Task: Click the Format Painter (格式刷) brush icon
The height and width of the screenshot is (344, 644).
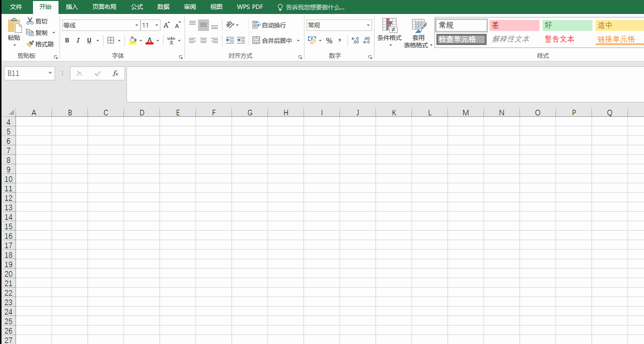Action: pyautogui.click(x=30, y=44)
